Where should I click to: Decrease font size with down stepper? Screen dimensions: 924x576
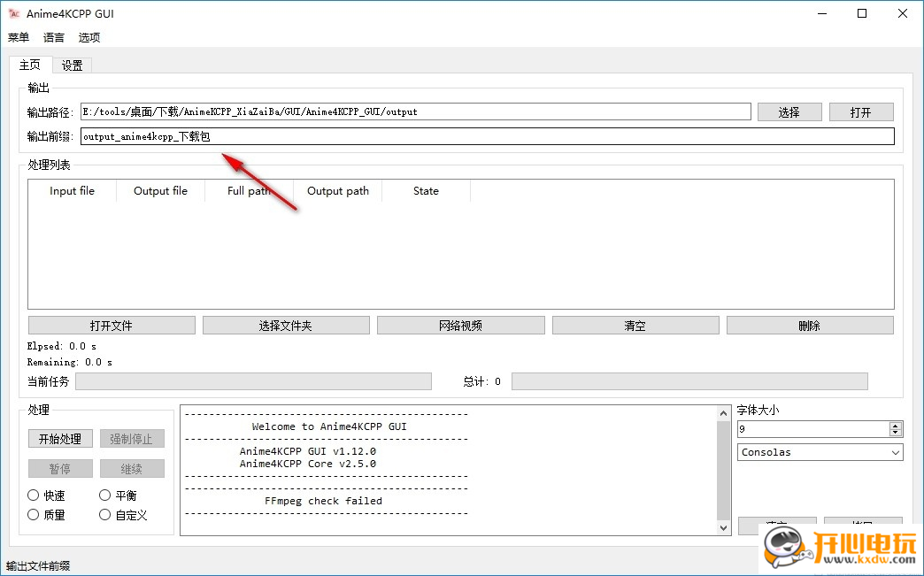[896, 433]
